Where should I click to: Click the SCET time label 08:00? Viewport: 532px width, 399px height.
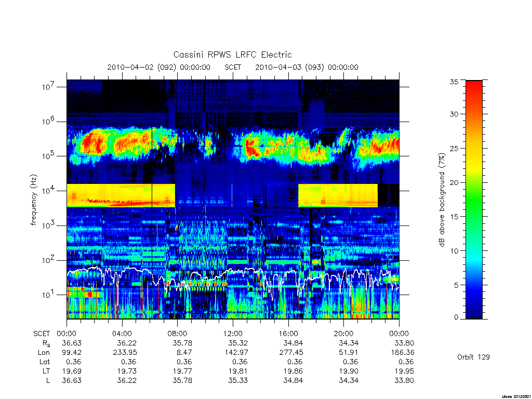coord(178,334)
